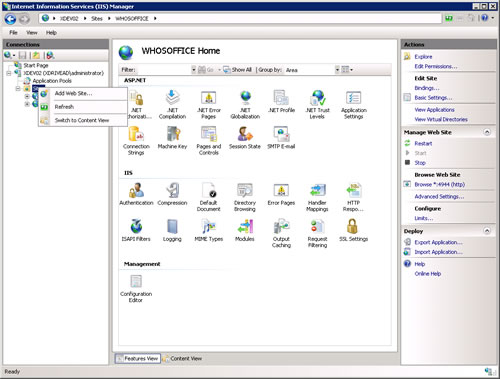The width and height of the screenshot is (500, 379).
Task: Open the Default Document feature
Action: (x=208, y=197)
